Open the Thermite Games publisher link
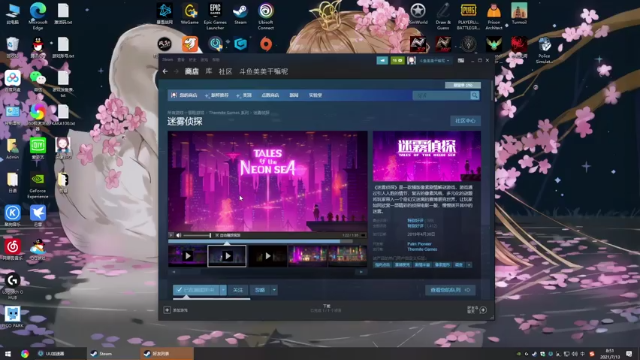 click(422, 249)
